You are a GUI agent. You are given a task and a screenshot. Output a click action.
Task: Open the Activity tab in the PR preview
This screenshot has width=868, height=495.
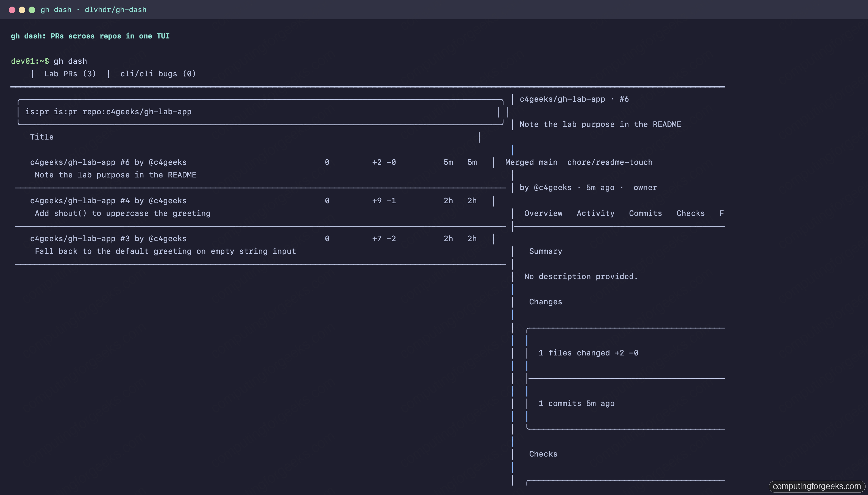click(596, 213)
